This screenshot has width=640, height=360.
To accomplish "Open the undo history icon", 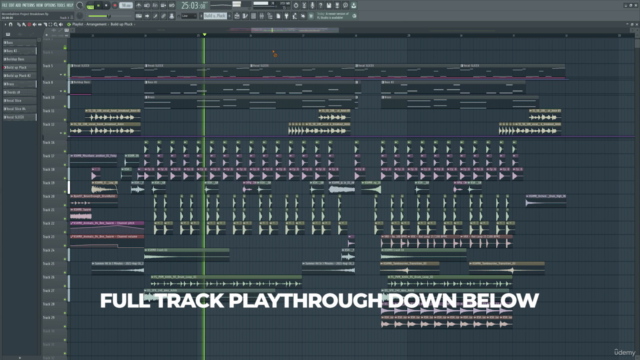I will click(x=296, y=5).
